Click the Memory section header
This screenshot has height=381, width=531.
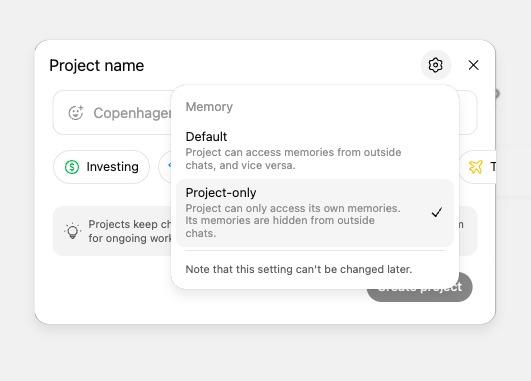[x=209, y=107]
